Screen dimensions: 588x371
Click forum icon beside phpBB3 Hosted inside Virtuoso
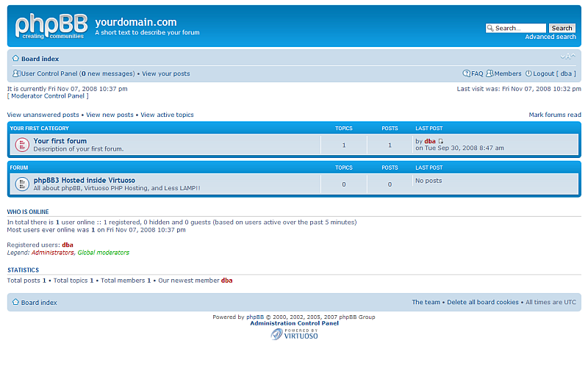[x=22, y=184]
